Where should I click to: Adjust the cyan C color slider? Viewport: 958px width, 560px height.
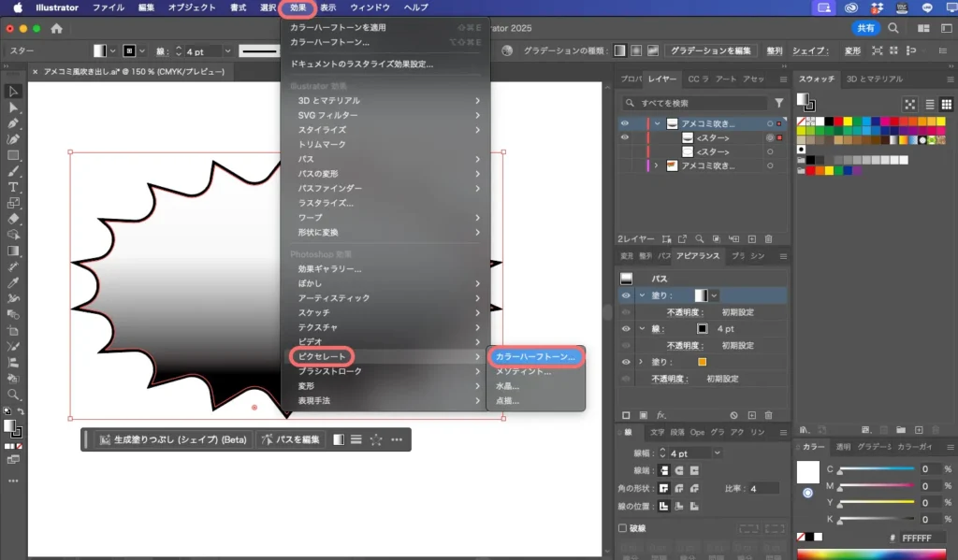pos(841,469)
